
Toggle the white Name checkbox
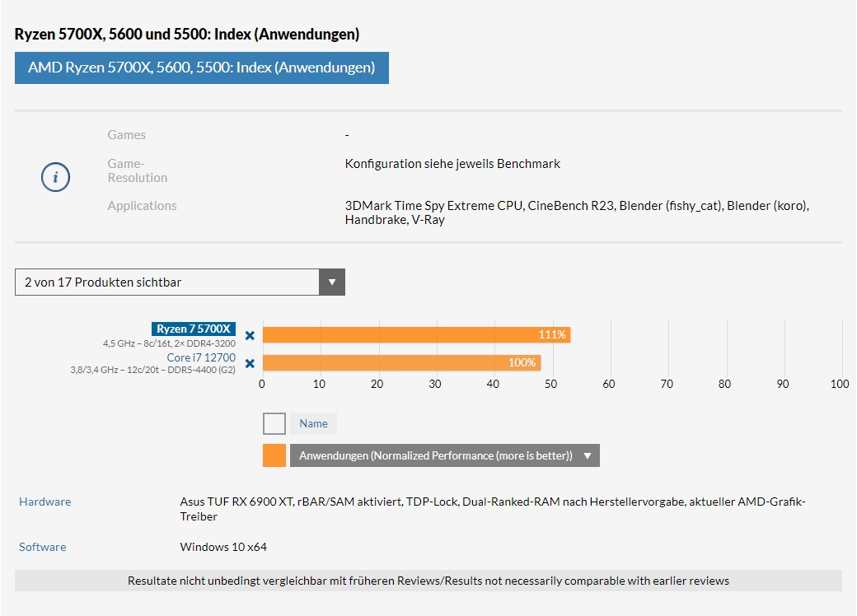tap(274, 423)
